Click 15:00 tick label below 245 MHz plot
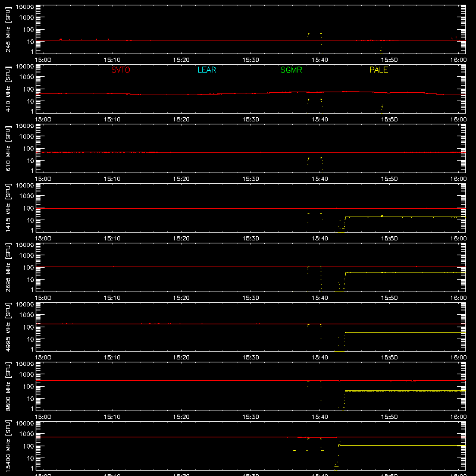 (x=43, y=60)
